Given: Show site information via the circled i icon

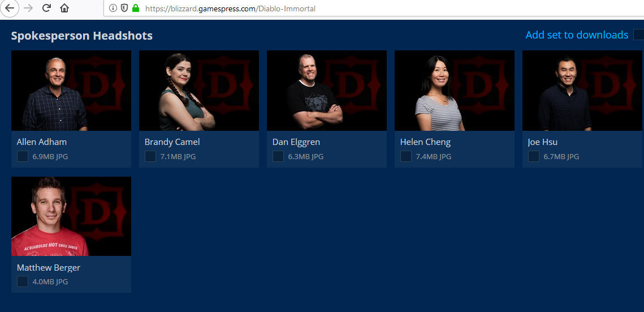Looking at the screenshot, I should tap(113, 8).
